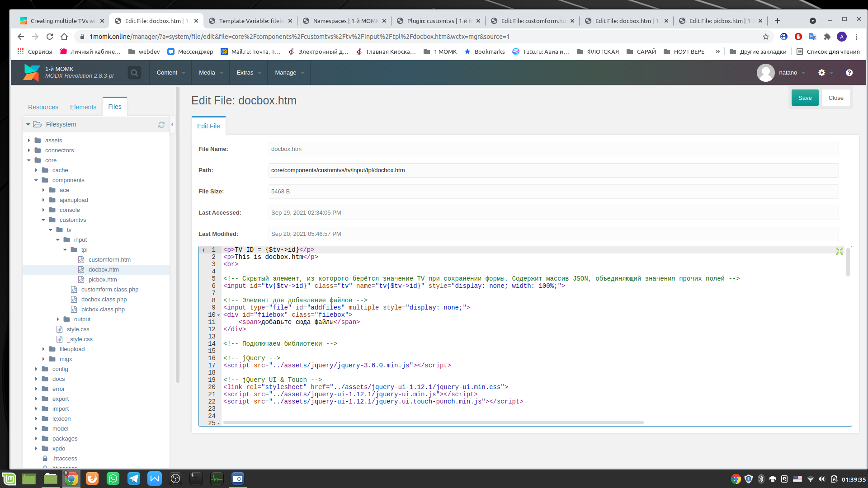Collapse the Filesystem root arrow
This screenshot has height=488, width=868.
tap(28, 124)
